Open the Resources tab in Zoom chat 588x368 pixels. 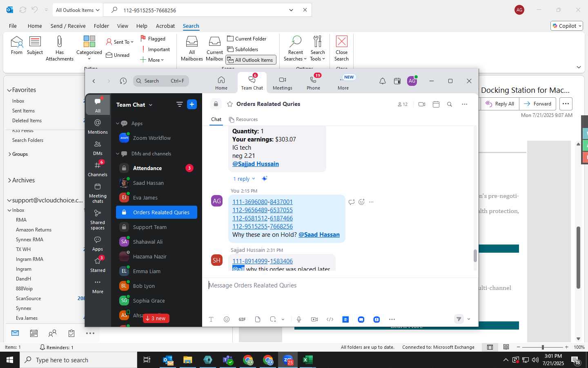[243, 119]
